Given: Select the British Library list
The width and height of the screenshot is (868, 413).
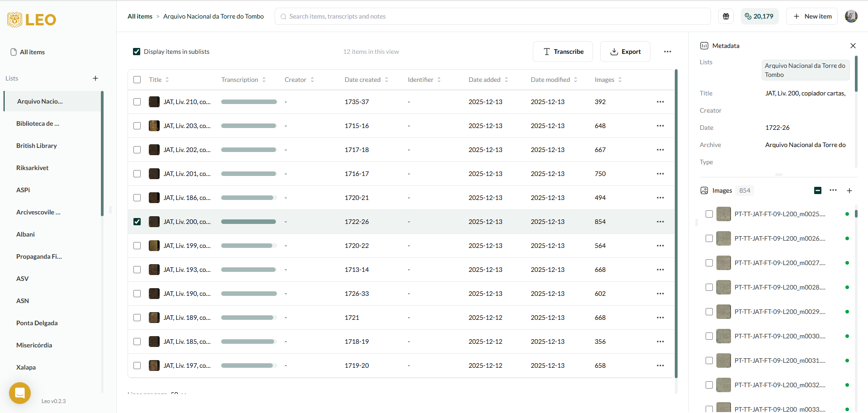Looking at the screenshot, I should click(37, 146).
